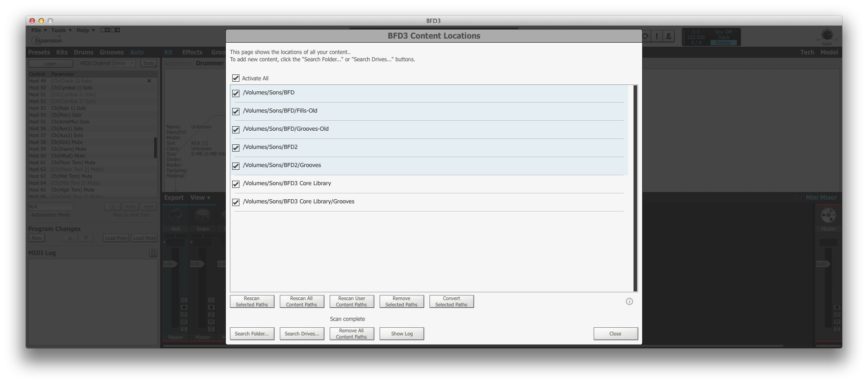
Task: Solo the Kick channel with the S button
Action: click(x=184, y=329)
